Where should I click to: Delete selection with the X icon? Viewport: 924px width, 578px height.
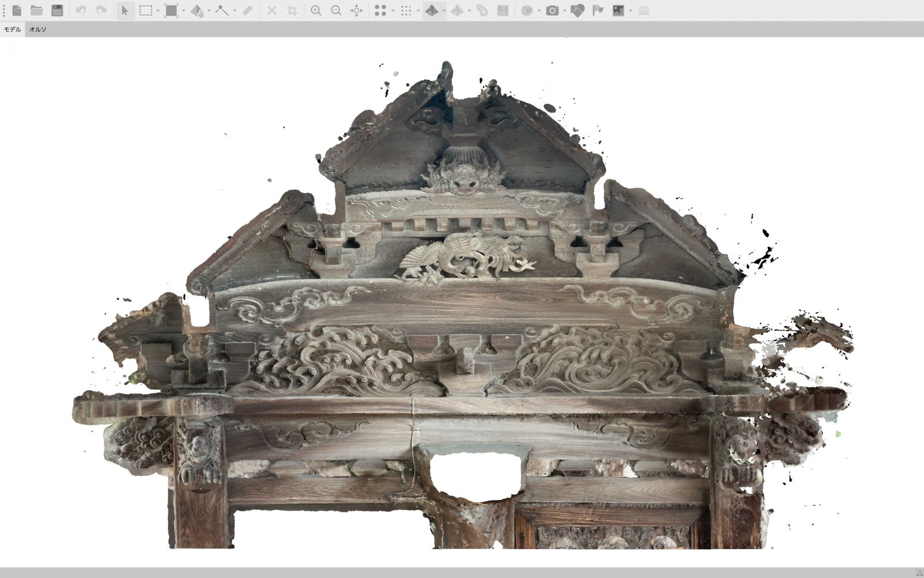[271, 10]
